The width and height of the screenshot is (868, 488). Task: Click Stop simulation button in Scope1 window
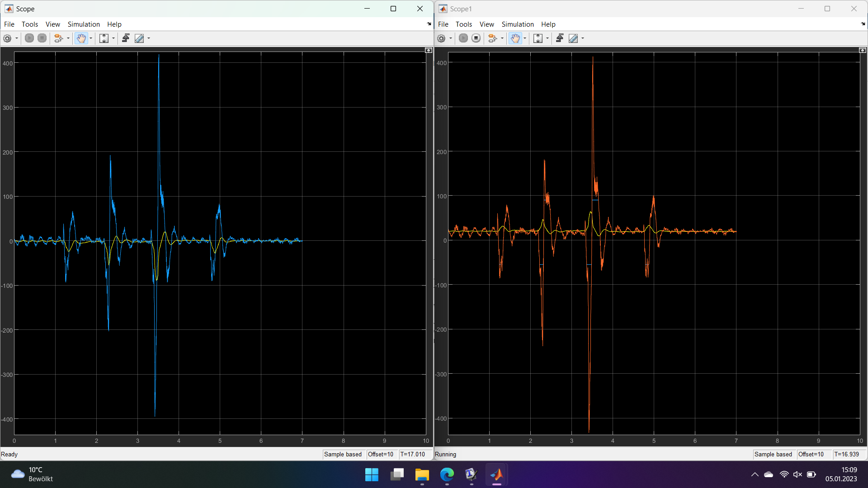pyautogui.click(x=476, y=38)
